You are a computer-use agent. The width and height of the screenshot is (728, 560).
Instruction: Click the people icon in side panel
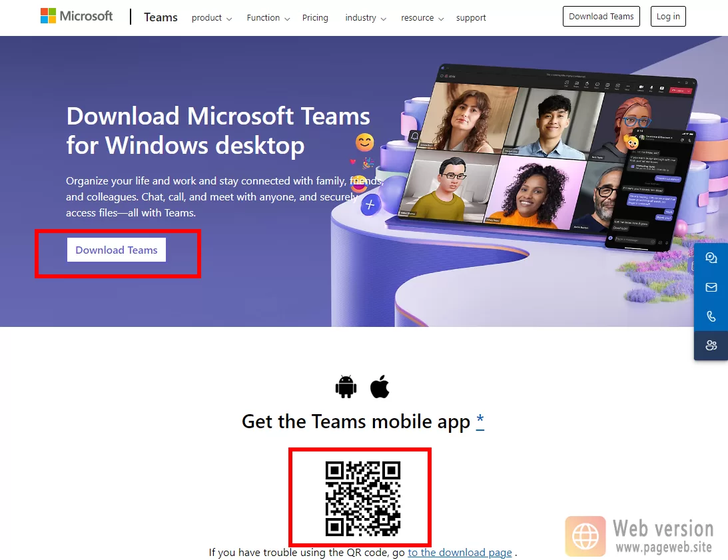pyautogui.click(x=711, y=346)
